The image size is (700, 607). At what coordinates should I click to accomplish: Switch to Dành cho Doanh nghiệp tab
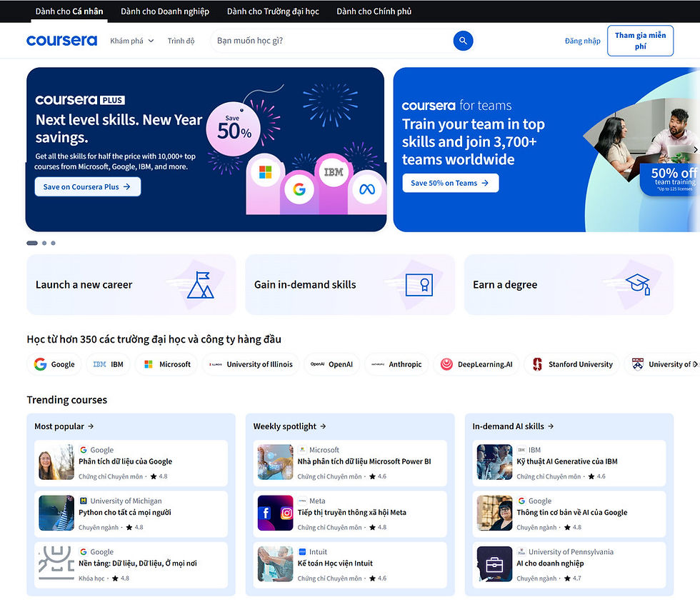click(164, 11)
